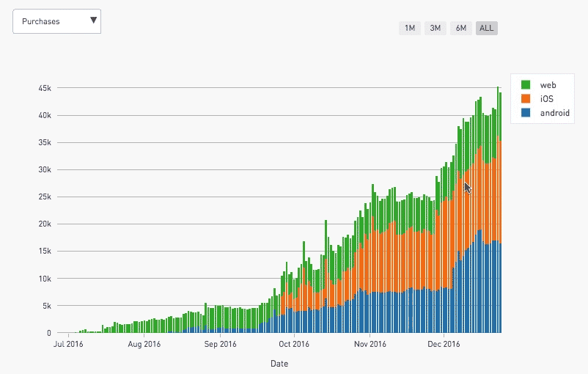Click the dropdown arrow beside Purchases
The width and height of the screenshot is (588, 374).
(x=93, y=21)
